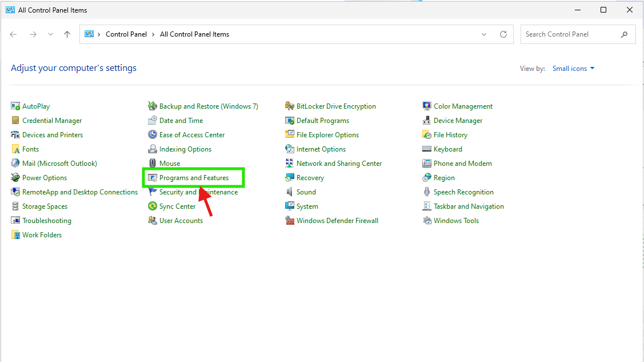This screenshot has height=362, width=644.
Task: Open the Region link
Action: point(445,178)
